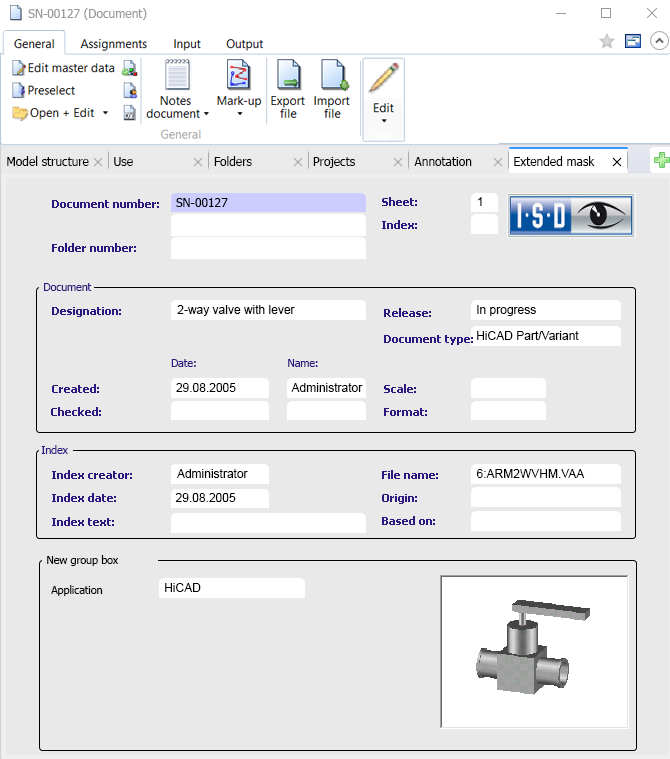Click the window layout icon beside the star
Viewport: 670px width, 759px height.
633,41
